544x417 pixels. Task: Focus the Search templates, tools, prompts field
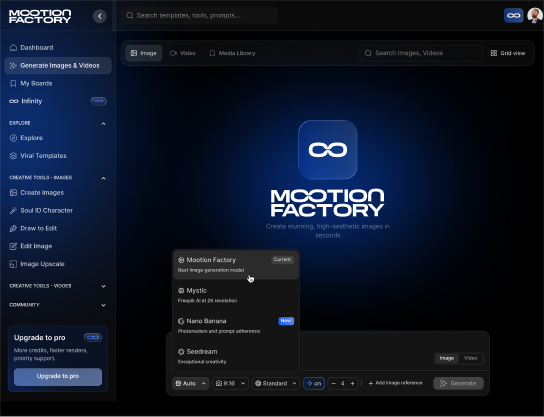pyautogui.click(x=199, y=16)
